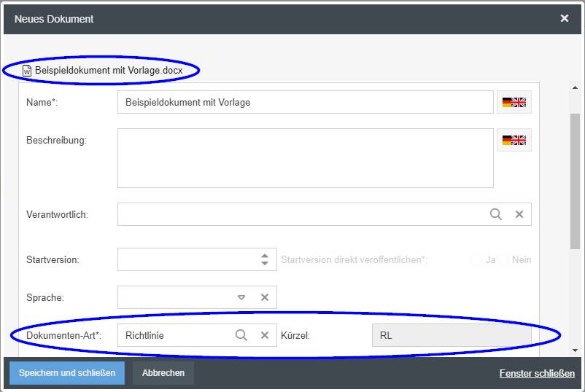The image size is (585, 392).
Task: Increase the Startversion stepper value
Action: click(264, 256)
